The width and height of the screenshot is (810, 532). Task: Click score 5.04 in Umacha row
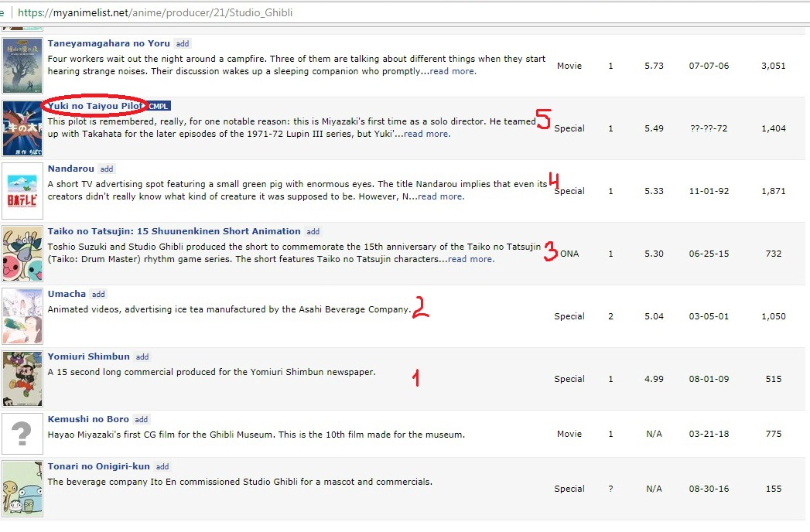[654, 315]
